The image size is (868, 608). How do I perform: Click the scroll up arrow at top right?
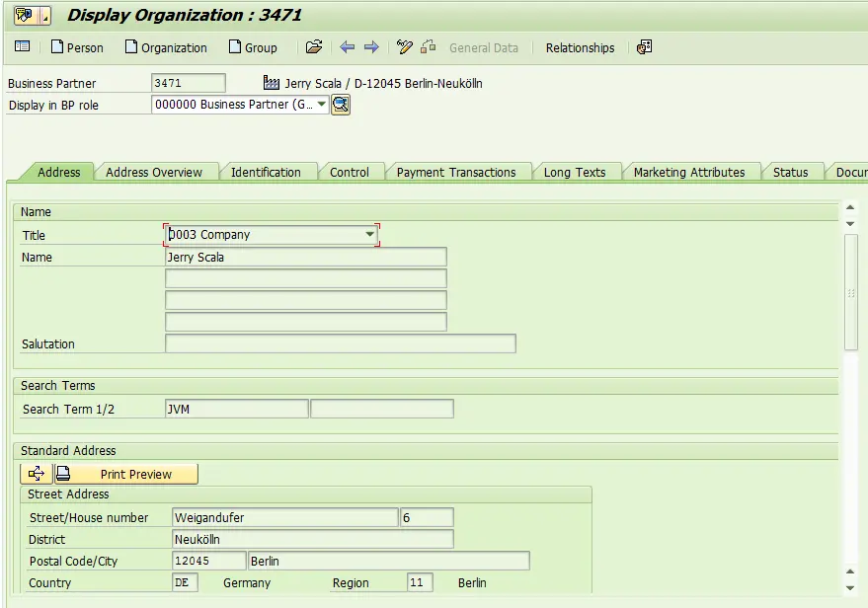850,207
